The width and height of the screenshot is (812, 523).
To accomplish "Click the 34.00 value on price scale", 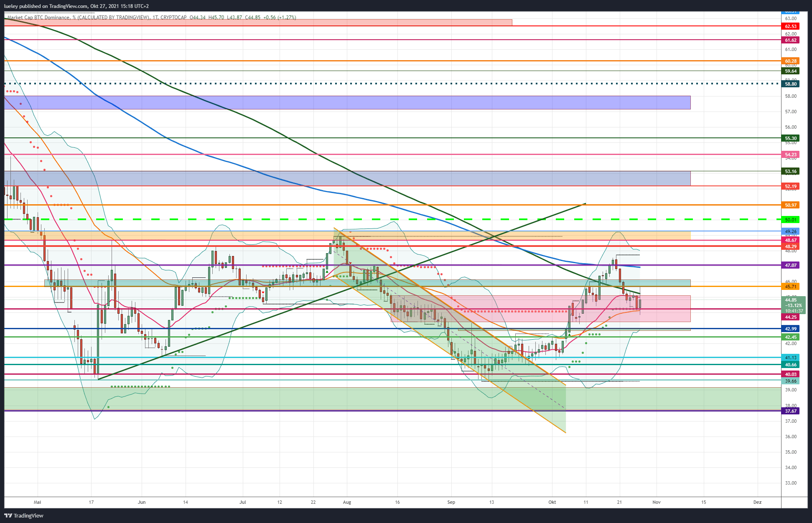I will point(791,467).
